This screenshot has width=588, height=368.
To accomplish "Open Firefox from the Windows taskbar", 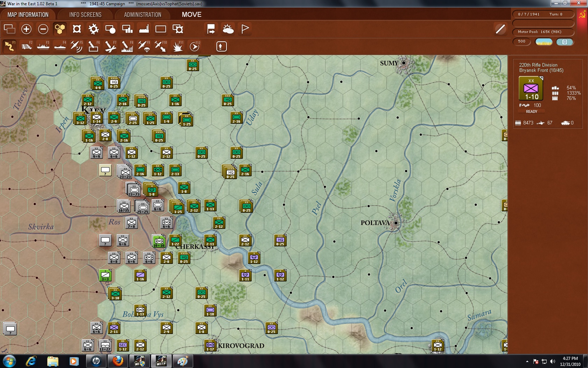I will coord(118,361).
